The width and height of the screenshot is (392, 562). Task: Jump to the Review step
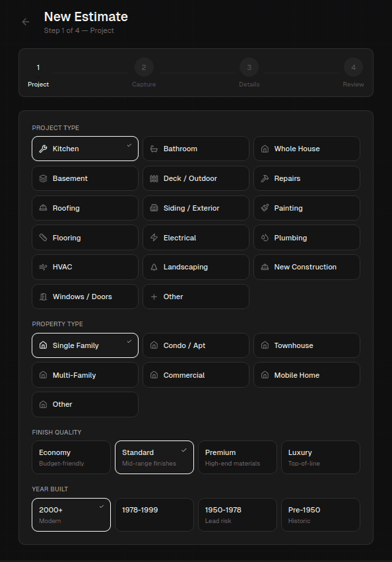[353, 67]
